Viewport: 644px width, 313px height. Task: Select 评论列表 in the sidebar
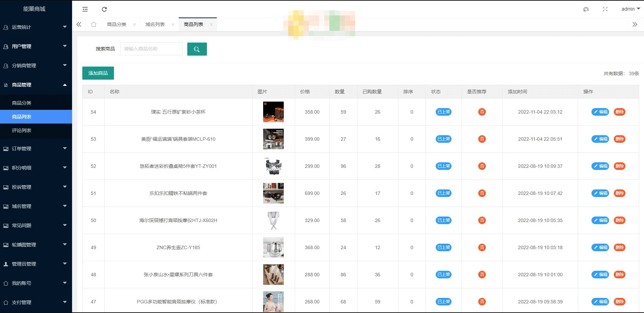[x=21, y=131]
